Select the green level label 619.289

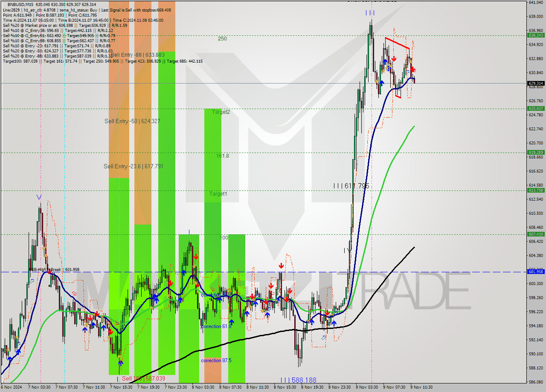click(536, 152)
